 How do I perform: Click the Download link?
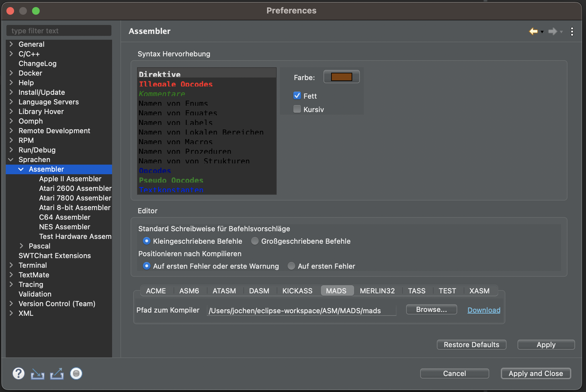point(484,310)
